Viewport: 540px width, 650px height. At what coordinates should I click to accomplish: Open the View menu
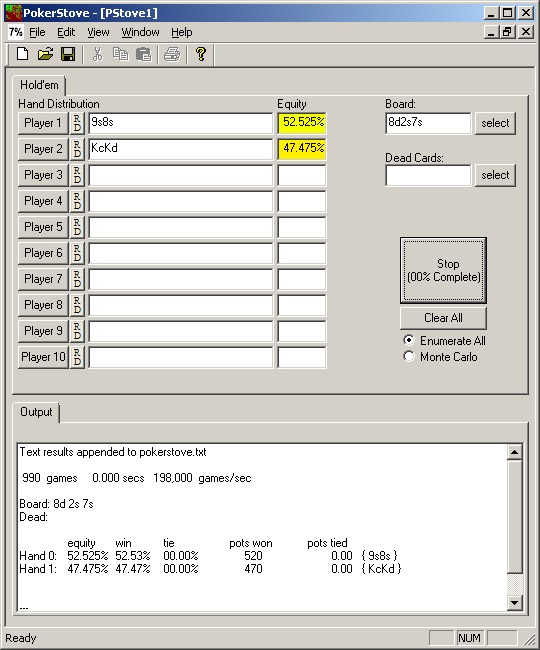[x=98, y=32]
